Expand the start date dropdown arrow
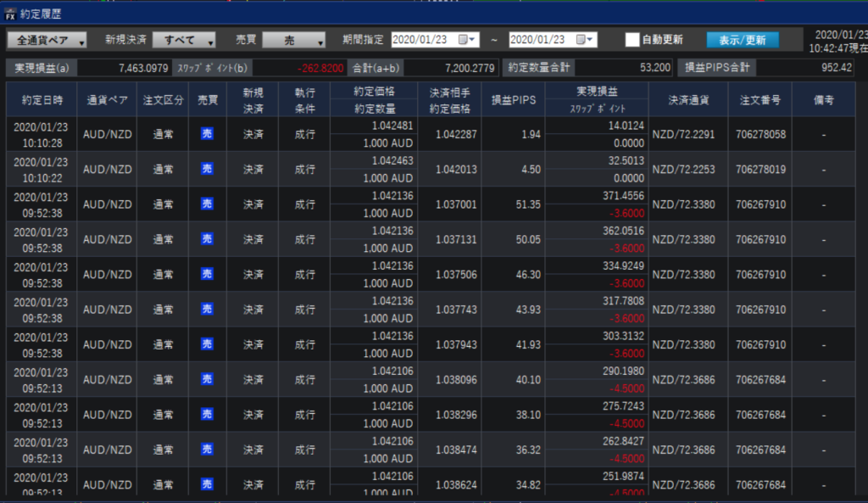Viewport: 868px width, 503px height. (473, 40)
